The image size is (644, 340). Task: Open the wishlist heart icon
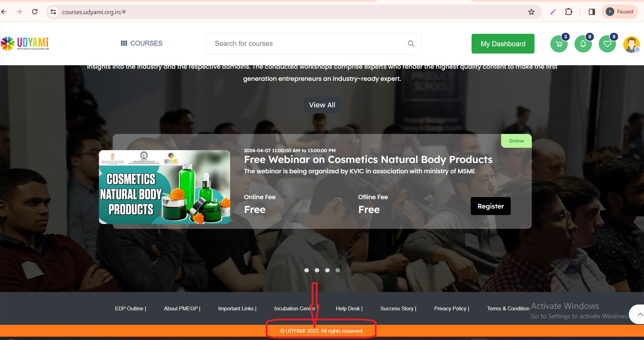point(607,43)
